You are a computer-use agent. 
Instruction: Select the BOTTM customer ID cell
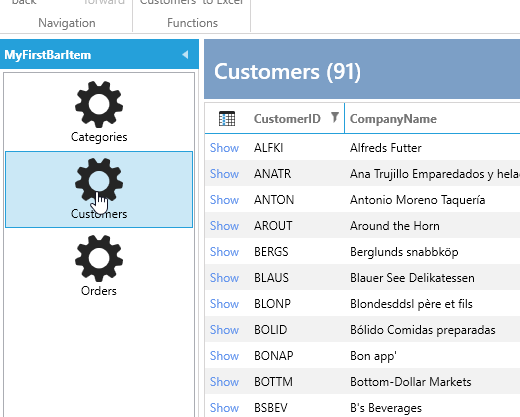[273, 382]
